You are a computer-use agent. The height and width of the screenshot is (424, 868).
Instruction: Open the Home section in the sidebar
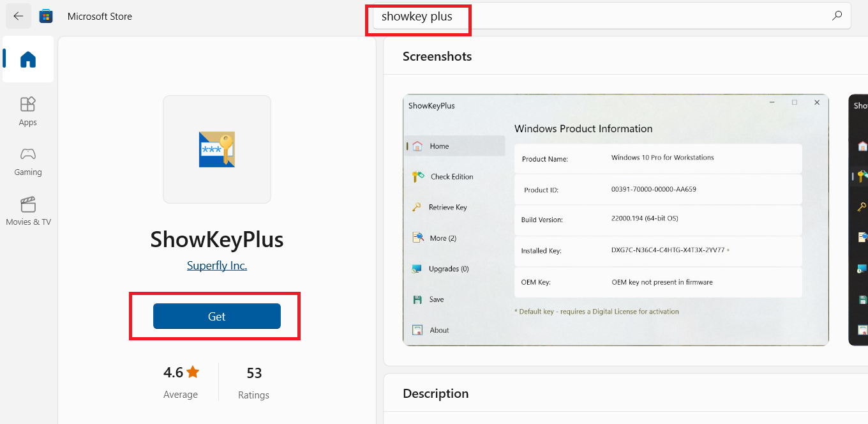point(28,59)
